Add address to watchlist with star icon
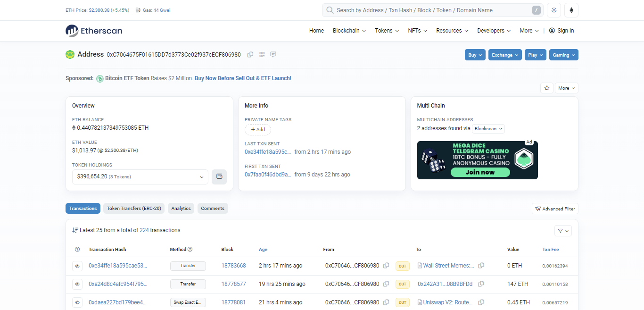Screen dimensions: 644x310 point(547,88)
